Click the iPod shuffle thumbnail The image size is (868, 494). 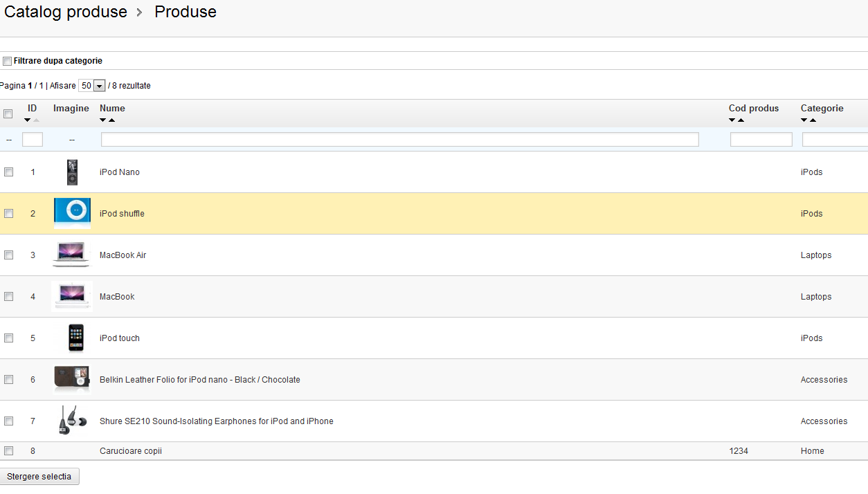click(72, 213)
